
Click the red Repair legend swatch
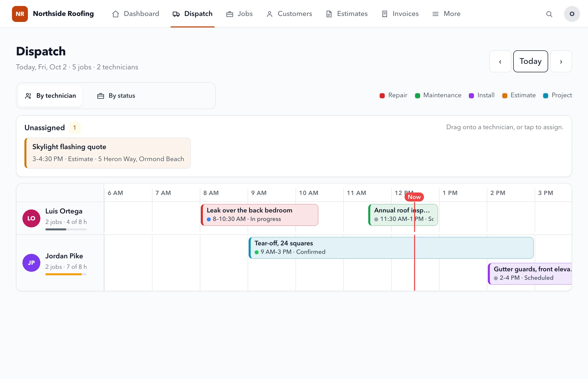tap(382, 96)
